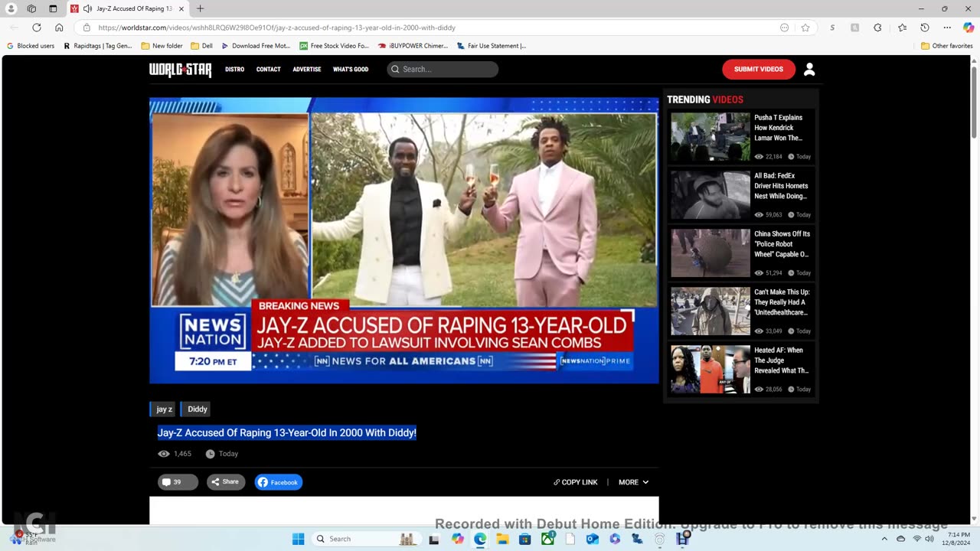Click SUBMIT VIDEOS button
Viewport: 980px width, 551px height.
[759, 69]
